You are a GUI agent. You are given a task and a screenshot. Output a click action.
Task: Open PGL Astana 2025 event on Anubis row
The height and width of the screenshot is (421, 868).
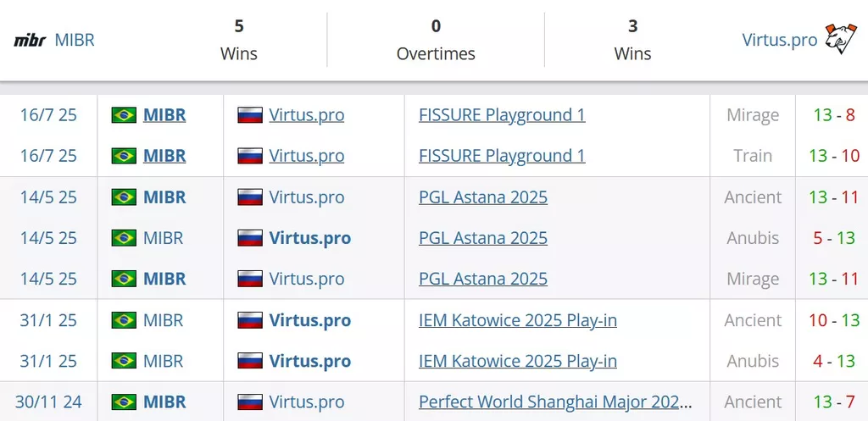(x=483, y=238)
